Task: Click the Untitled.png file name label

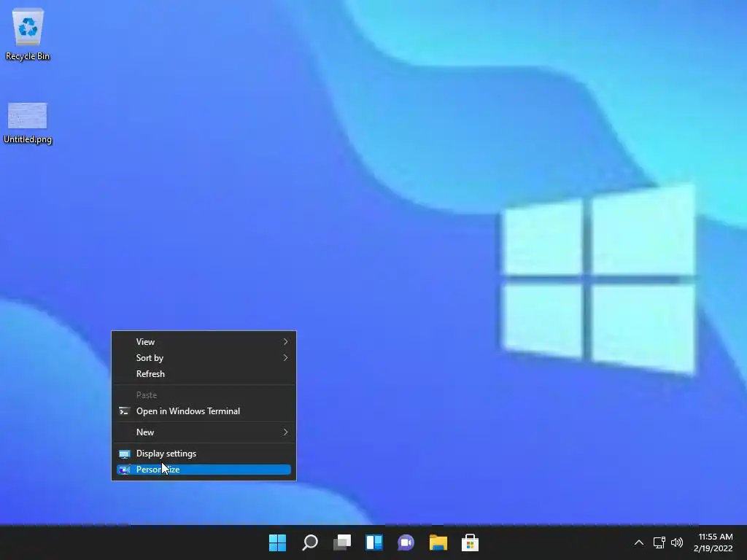Action: [28, 139]
